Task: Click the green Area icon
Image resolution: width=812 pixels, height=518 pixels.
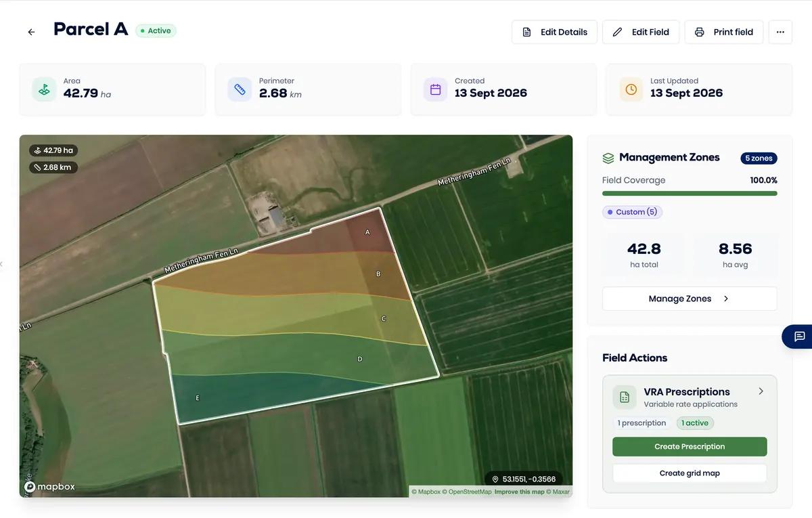Action: click(44, 89)
